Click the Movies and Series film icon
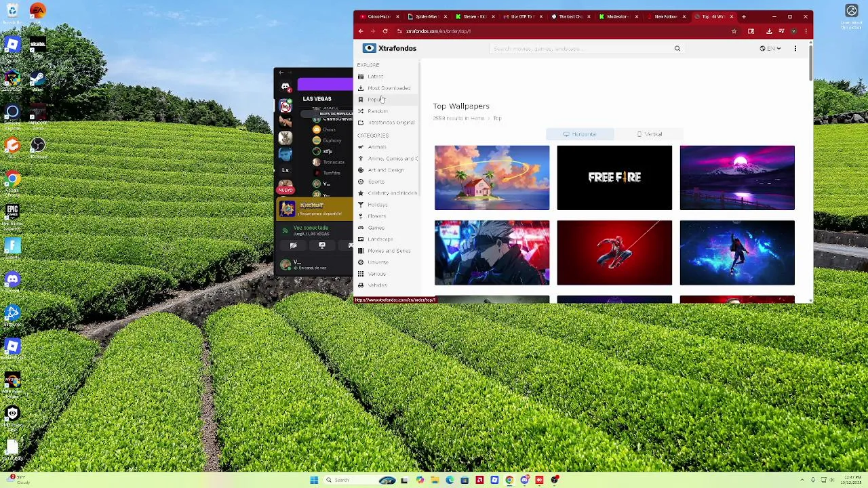This screenshot has width=868, height=488. tap(361, 251)
